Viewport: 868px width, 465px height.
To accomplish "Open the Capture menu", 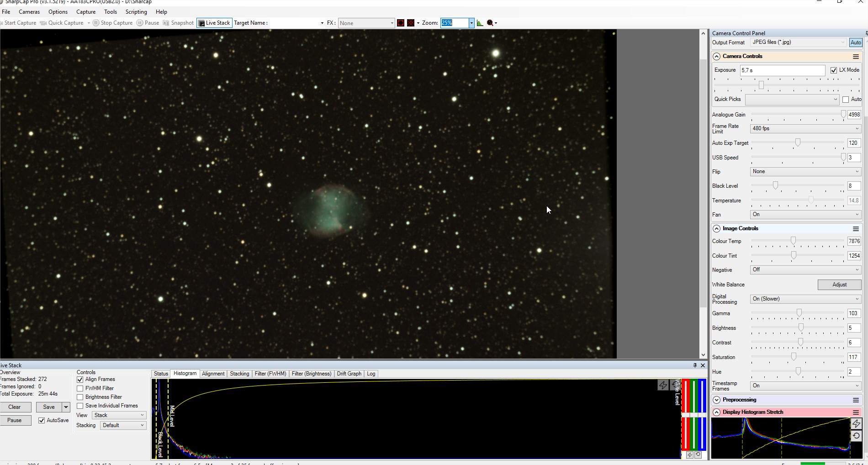I will tap(86, 12).
